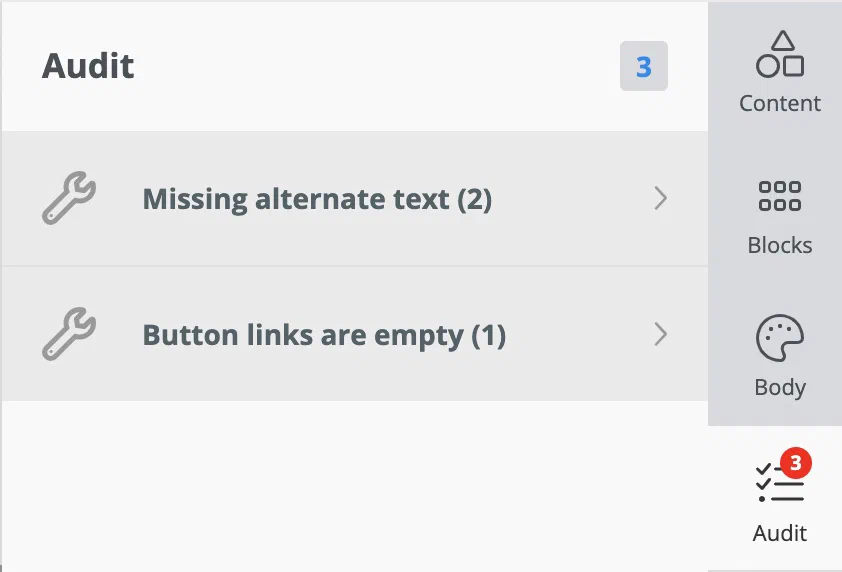This screenshot has width=842, height=572.
Task: Click the wrench icon beside Button links are empty
Action: [x=69, y=334]
